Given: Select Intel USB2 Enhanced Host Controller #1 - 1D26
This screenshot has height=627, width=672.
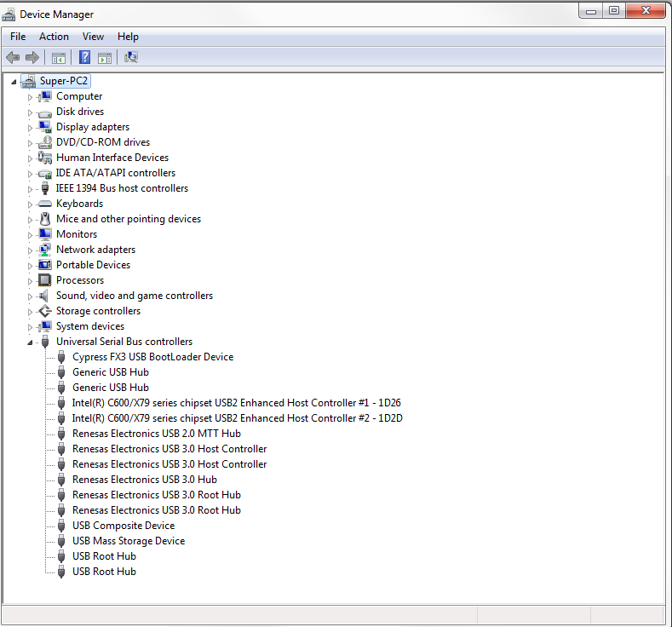Looking at the screenshot, I should point(236,403).
